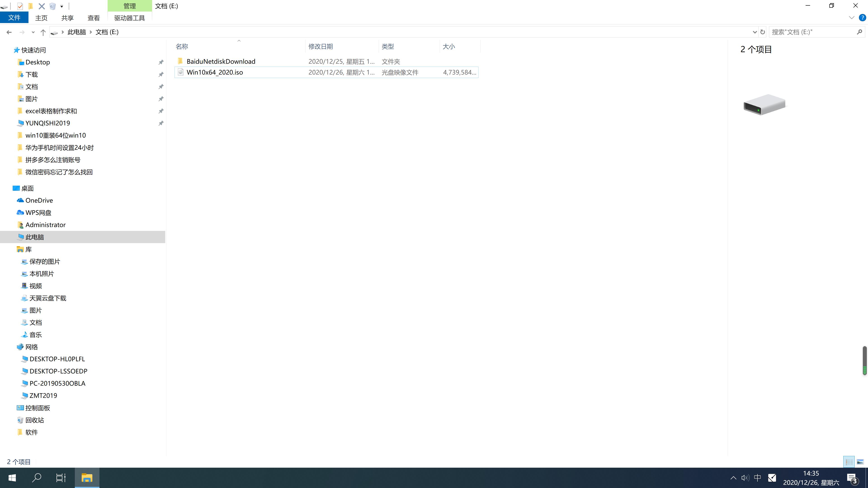Select OneDrive in sidebar
Image resolution: width=868 pixels, height=488 pixels.
coord(39,200)
